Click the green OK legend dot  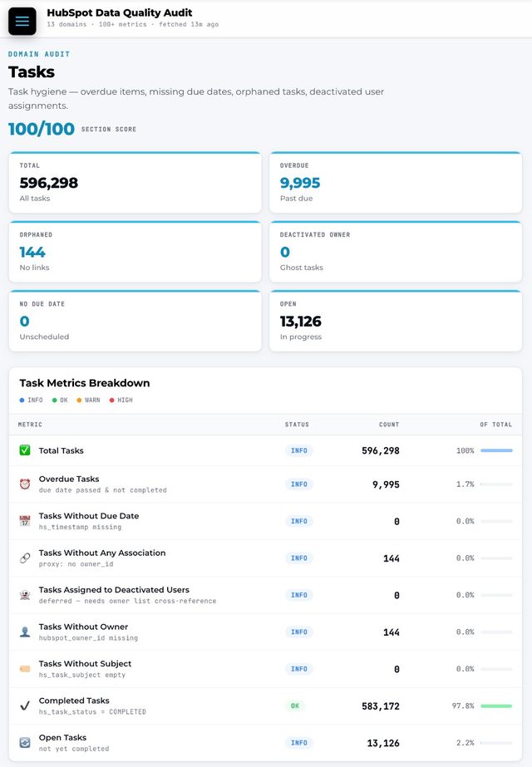tap(55, 401)
